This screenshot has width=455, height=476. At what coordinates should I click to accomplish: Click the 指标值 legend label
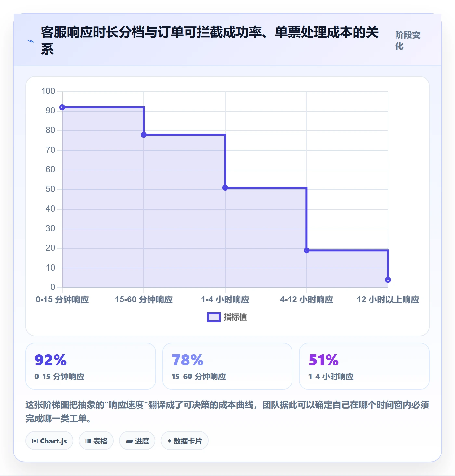pyautogui.click(x=235, y=317)
